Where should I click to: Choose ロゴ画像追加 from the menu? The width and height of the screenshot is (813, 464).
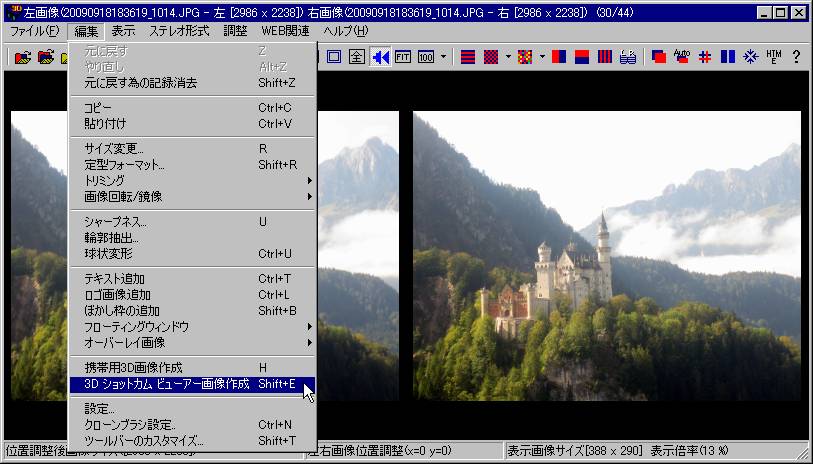click(193, 294)
